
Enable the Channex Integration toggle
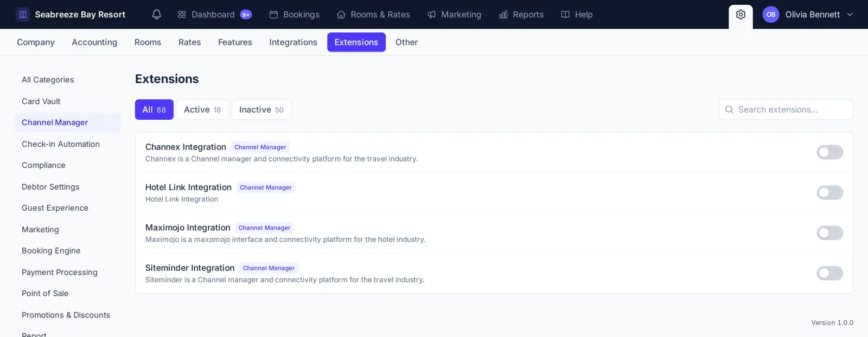click(830, 152)
